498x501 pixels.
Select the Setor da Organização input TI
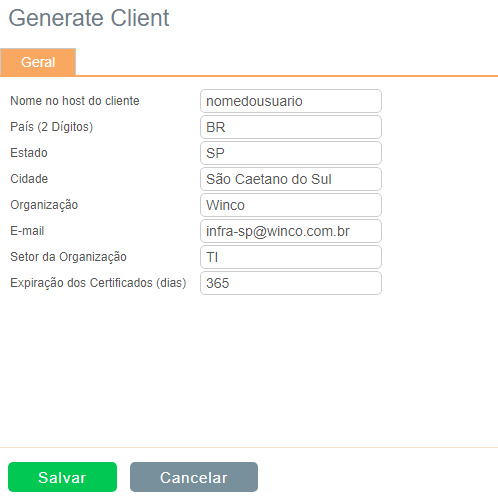coord(291,257)
